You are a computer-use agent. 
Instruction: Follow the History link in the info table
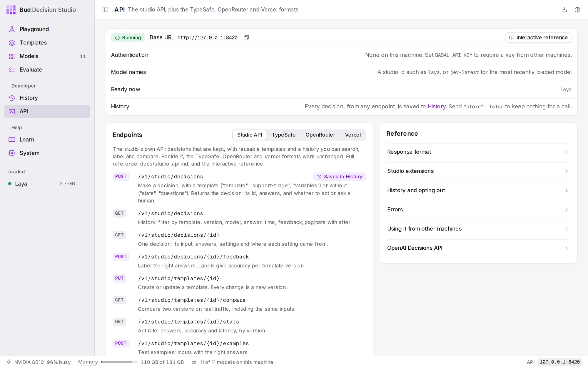[436, 107]
